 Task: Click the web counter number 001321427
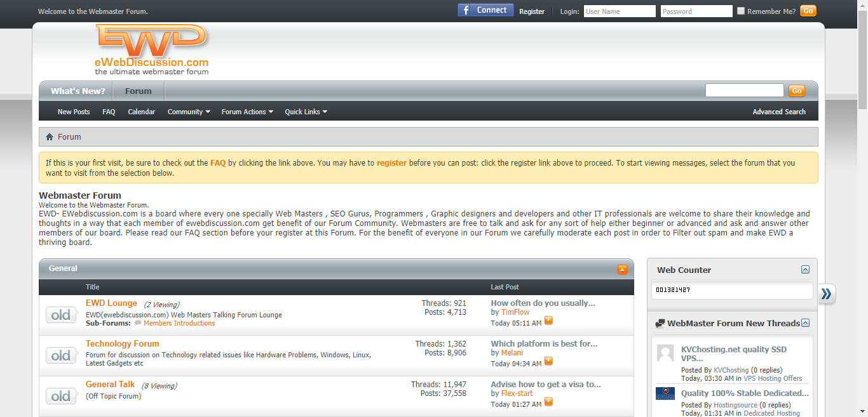[673, 290]
